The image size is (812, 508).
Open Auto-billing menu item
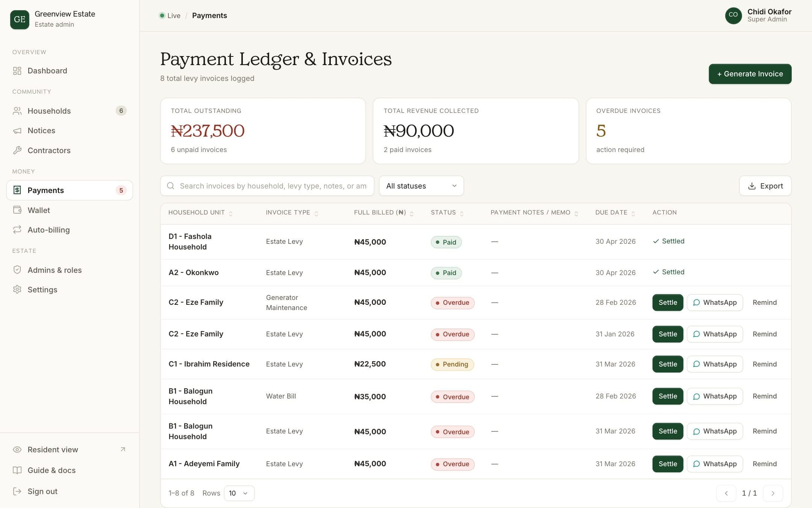70,230
